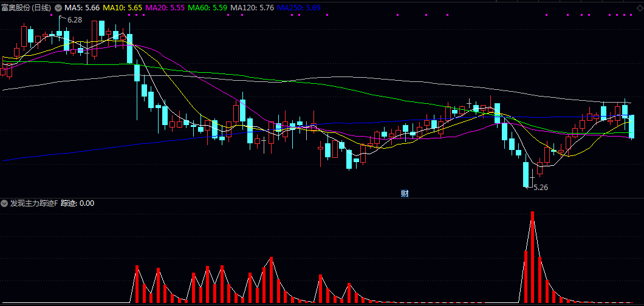Click the 发现主力踪迹F indicator name
Image resolution: width=644 pixels, height=306 pixels.
pos(33,203)
